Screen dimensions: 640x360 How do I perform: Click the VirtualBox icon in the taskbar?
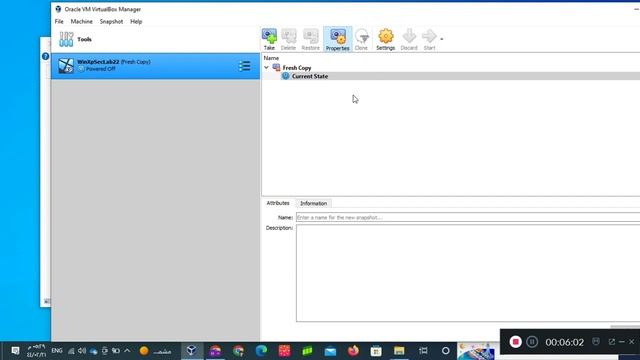point(191,351)
